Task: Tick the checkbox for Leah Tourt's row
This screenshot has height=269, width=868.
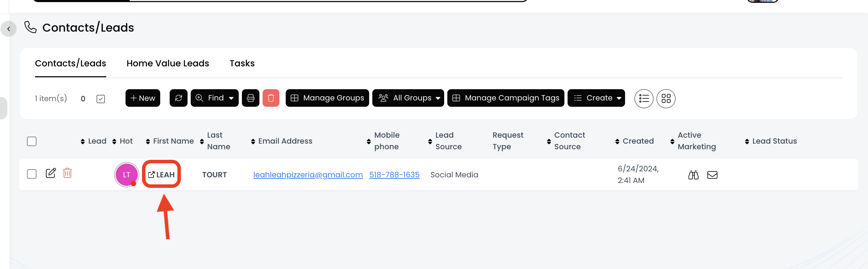Action: click(32, 174)
